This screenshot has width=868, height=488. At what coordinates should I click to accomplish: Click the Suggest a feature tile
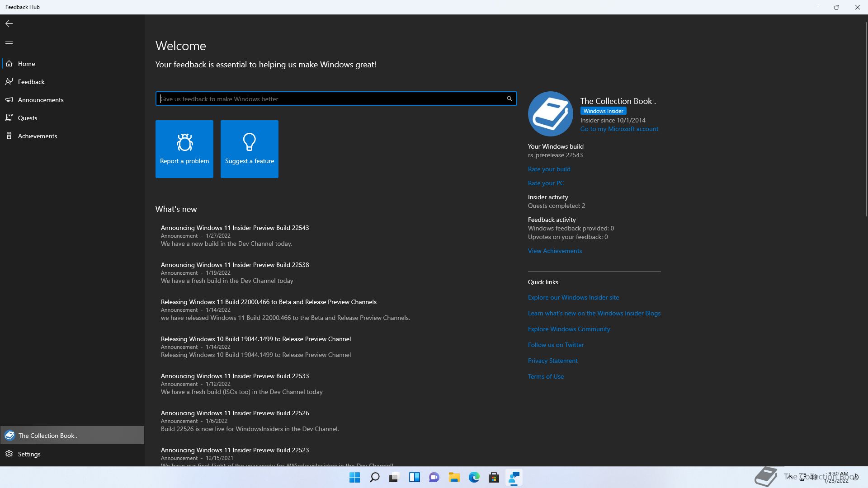[250, 149]
